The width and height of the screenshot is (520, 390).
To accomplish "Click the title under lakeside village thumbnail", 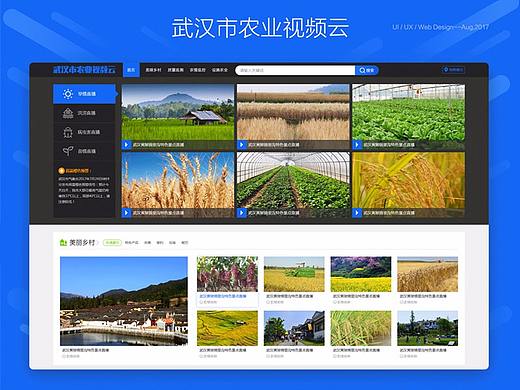I will (x=86, y=350).
